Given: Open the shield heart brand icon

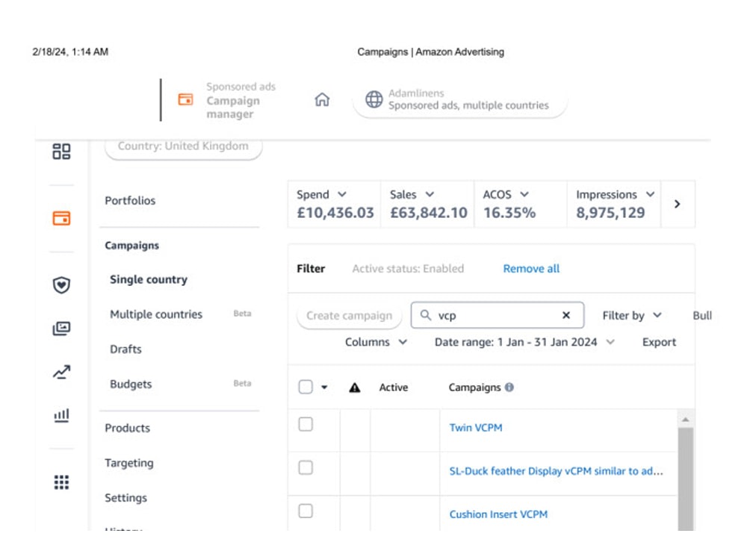Looking at the screenshot, I should coord(61,285).
